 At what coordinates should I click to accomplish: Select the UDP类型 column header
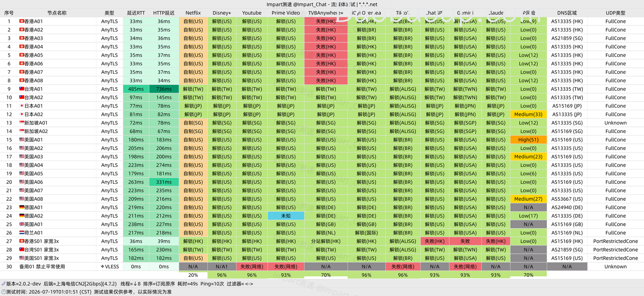(616, 13)
